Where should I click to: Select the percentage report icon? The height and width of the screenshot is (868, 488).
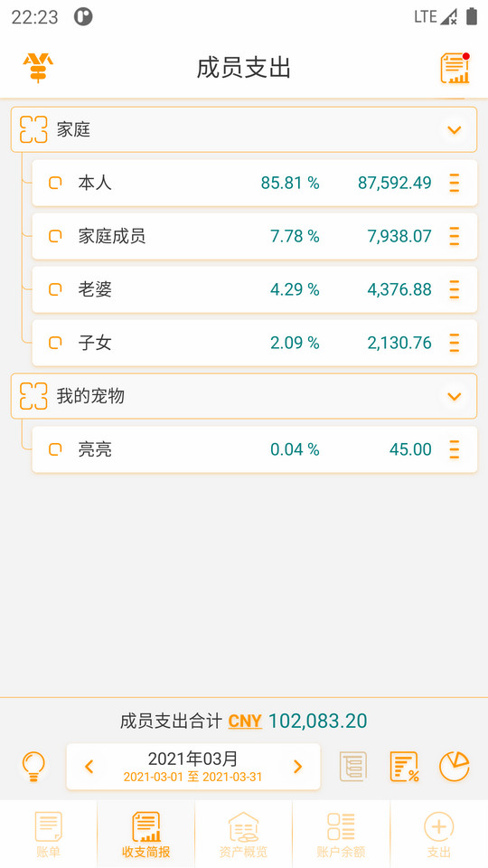[x=404, y=767]
